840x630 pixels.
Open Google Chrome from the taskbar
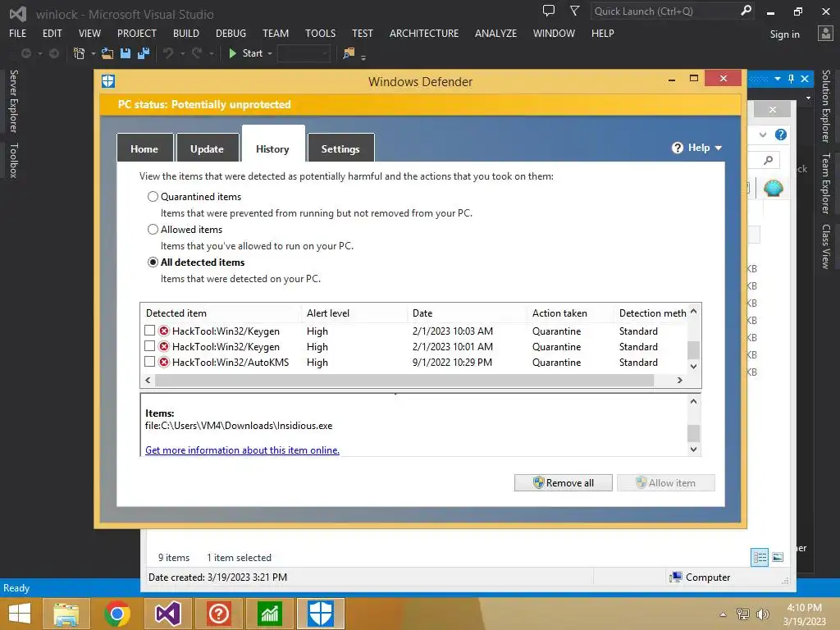click(x=116, y=614)
